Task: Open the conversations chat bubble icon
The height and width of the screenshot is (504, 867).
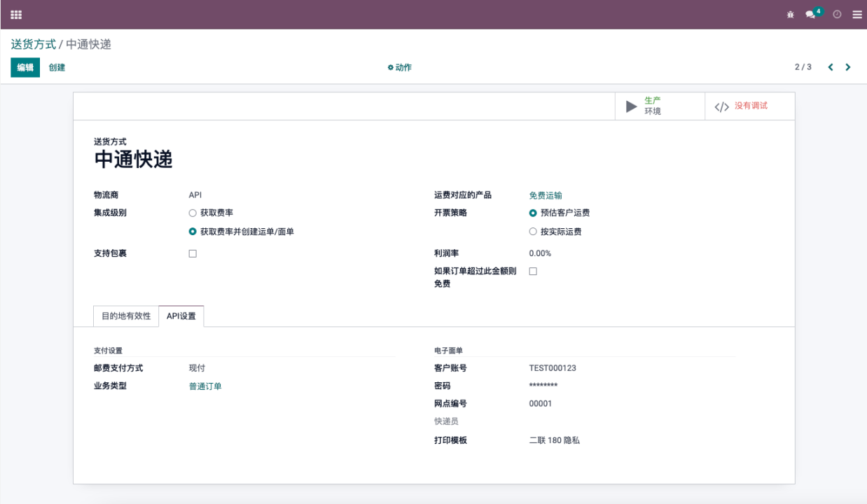Action: click(811, 15)
